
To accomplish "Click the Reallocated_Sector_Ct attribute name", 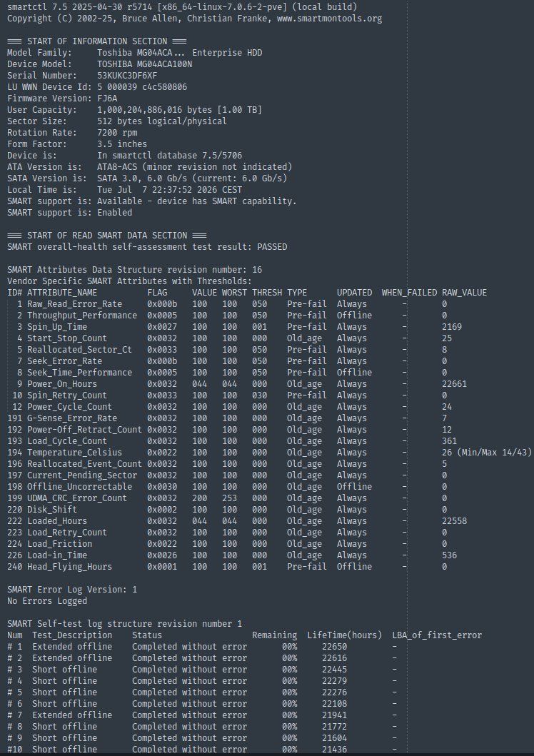I will [x=79, y=350].
